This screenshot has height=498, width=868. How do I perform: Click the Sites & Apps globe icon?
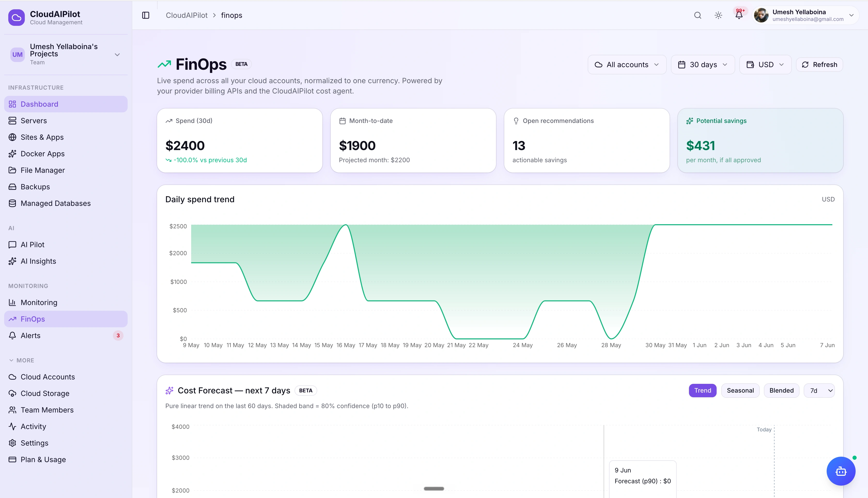[12, 137]
